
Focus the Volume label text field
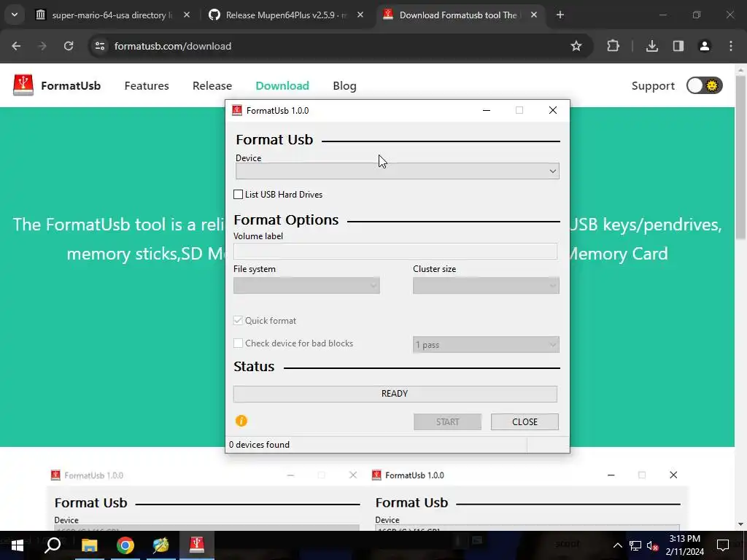395,252
